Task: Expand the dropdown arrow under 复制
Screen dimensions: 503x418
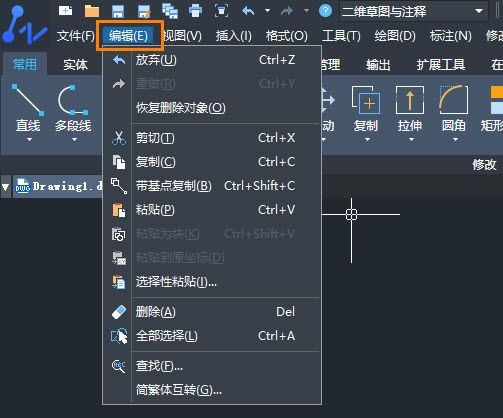Action: (x=367, y=139)
